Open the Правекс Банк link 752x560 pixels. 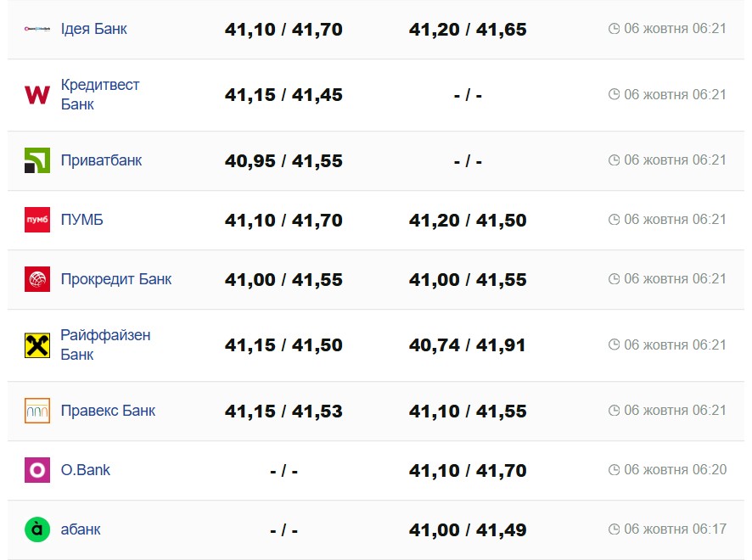click(x=108, y=411)
